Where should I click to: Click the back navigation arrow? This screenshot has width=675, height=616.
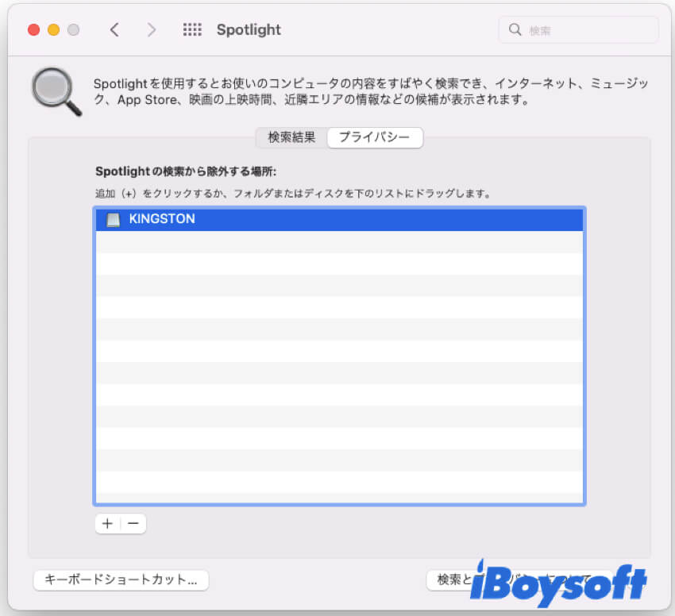114,29
